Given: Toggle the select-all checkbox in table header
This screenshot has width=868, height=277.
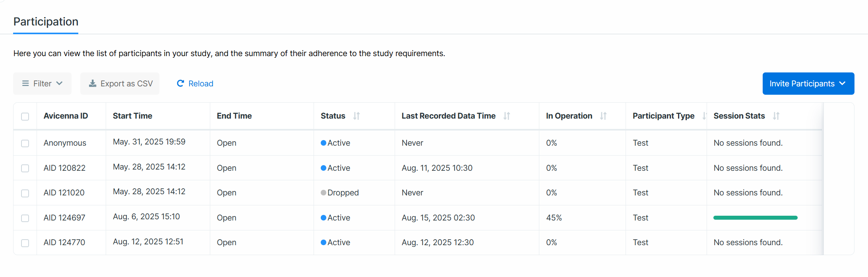Looking at the screenshot, I should [25, 116].
